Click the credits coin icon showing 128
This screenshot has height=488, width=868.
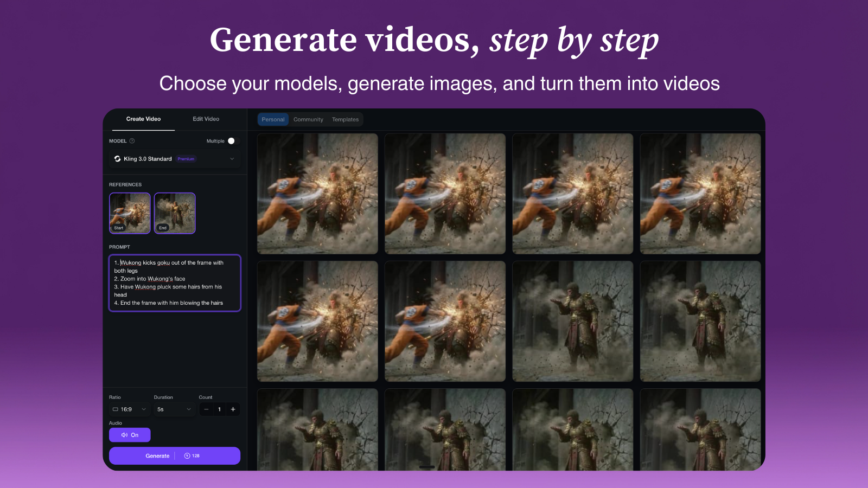[x=187, y=455]
